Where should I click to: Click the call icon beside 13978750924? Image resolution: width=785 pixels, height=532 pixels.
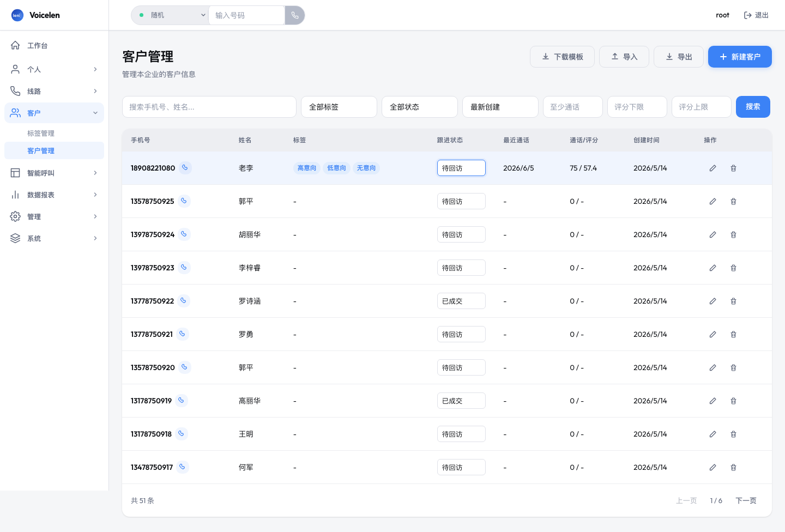[x=184, y=234]
